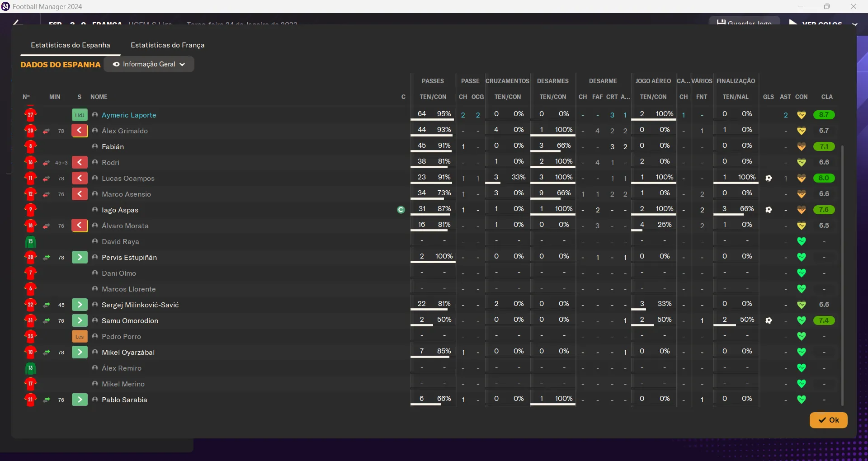Select Estatísticas do Espanha tab
The height and width of the screenshot is (461, 868).
click(x=71, y=45)
